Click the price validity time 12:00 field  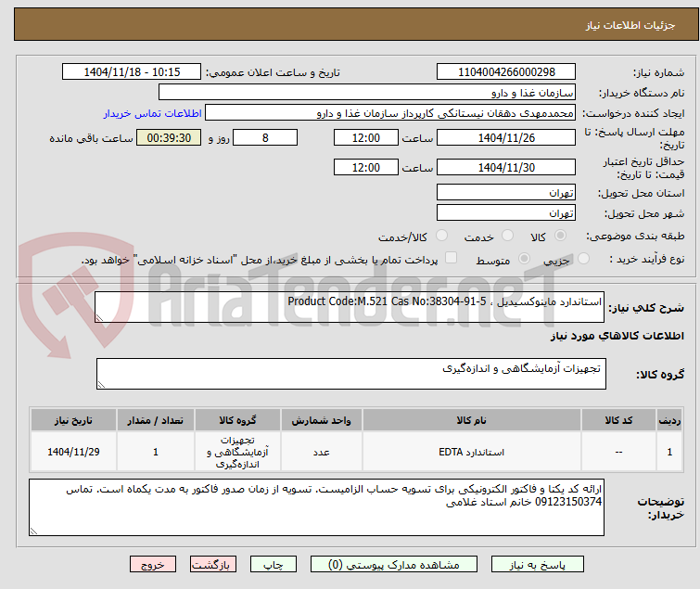(x=365, y=168)
